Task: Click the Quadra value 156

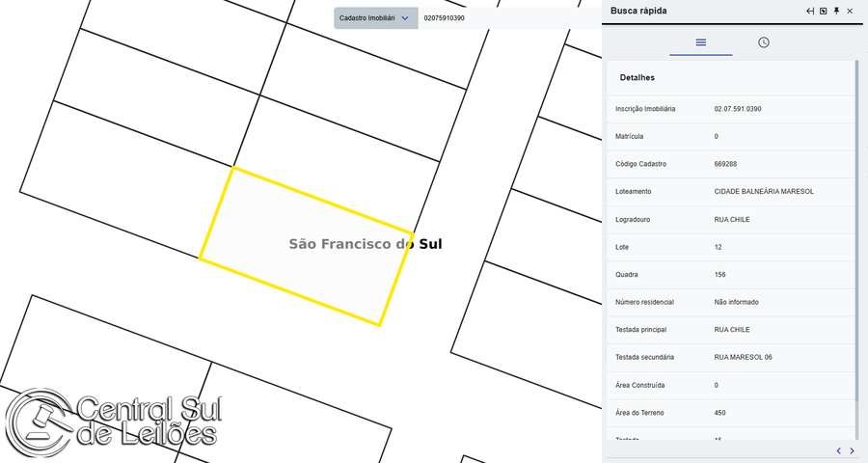Action: click(719, 275)
